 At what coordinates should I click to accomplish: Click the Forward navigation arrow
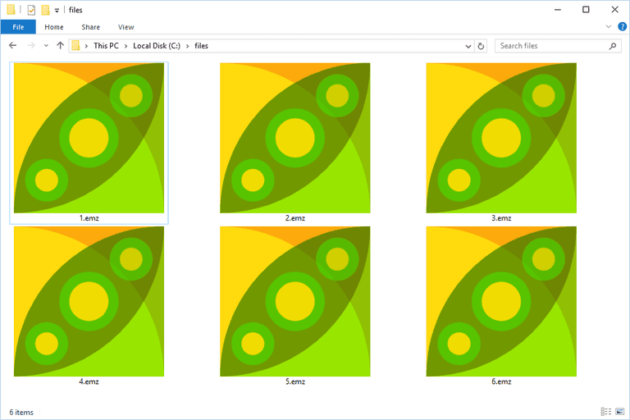[x=29, y=46]
